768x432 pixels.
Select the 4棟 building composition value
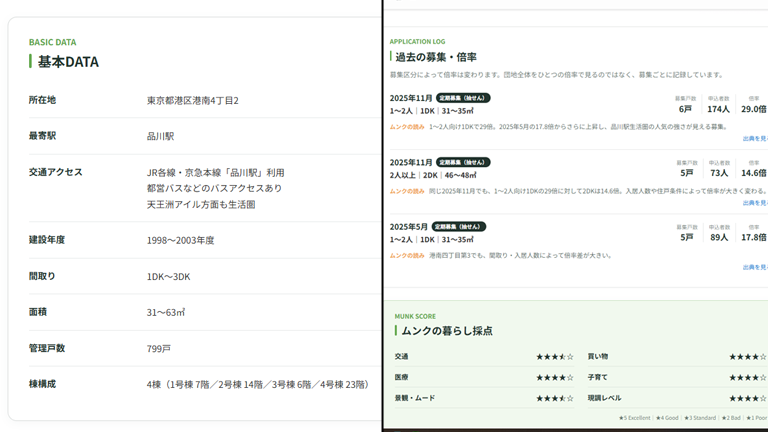click(x=258, y=384)
